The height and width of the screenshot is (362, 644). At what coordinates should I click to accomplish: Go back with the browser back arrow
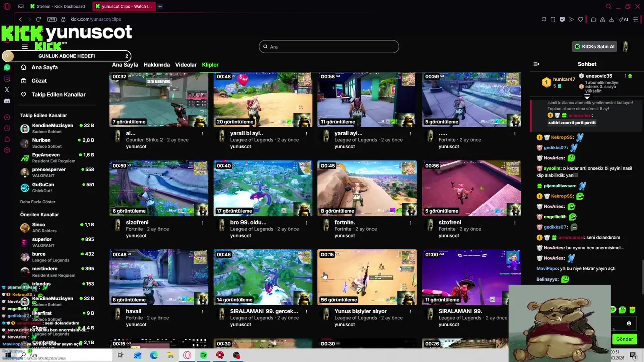pyautogui.click(x=20, y=19)
